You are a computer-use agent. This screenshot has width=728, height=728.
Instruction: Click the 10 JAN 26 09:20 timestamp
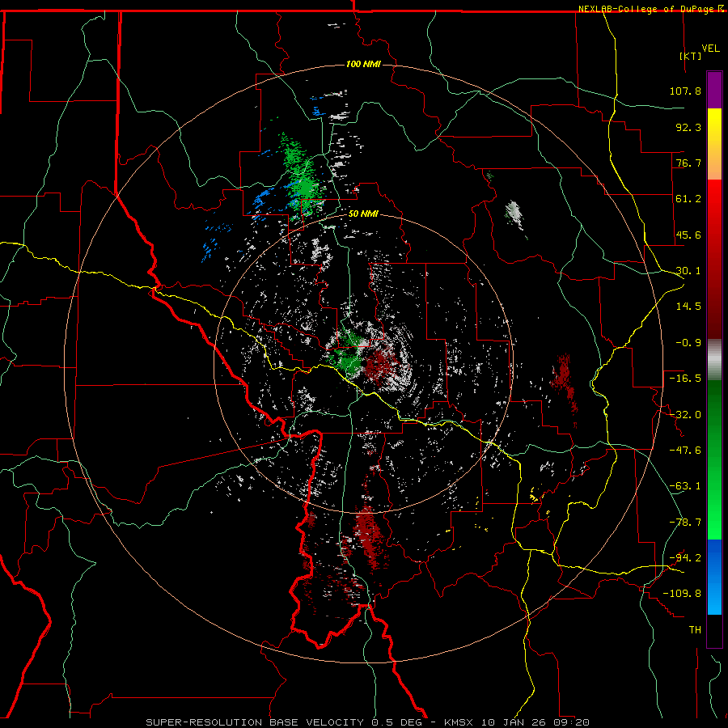(x=535, y=722)
